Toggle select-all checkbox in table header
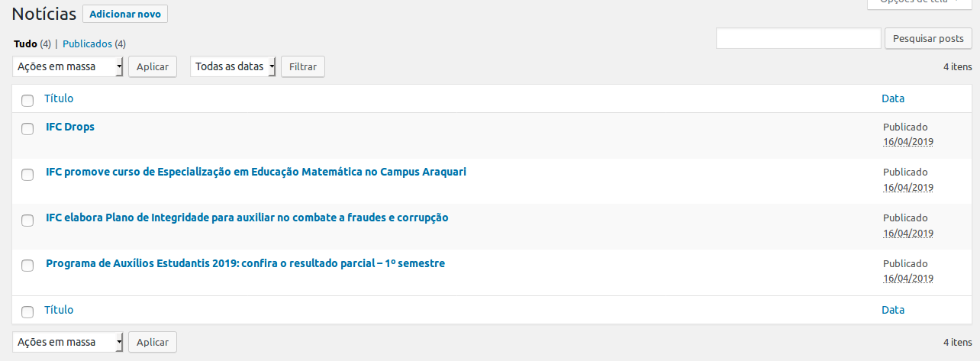The image size is (980, 361). [x=27, y=100]
